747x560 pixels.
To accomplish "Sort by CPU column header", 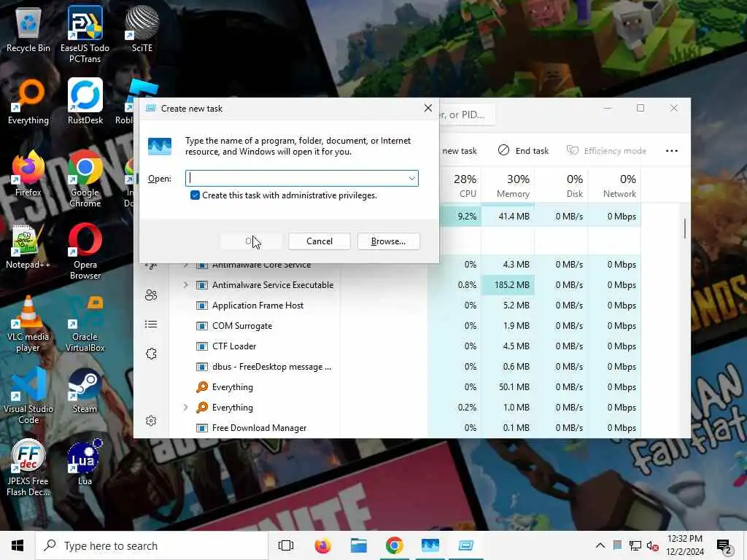I will [460, 184].
